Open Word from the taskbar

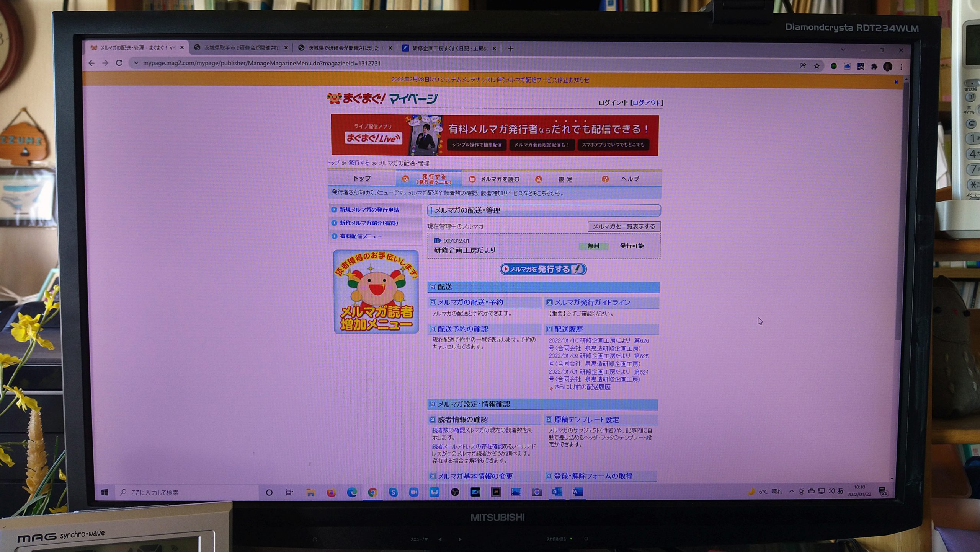click(577, 492)
